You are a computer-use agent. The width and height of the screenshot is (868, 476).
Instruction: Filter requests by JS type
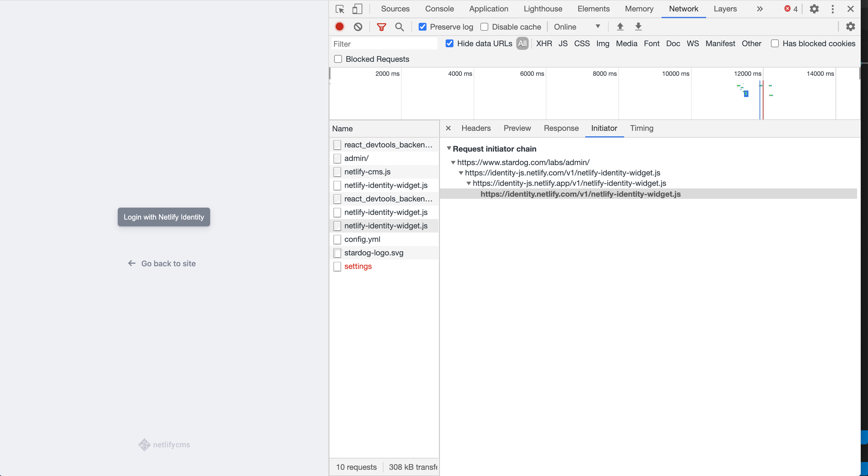(x=563, y=44)
